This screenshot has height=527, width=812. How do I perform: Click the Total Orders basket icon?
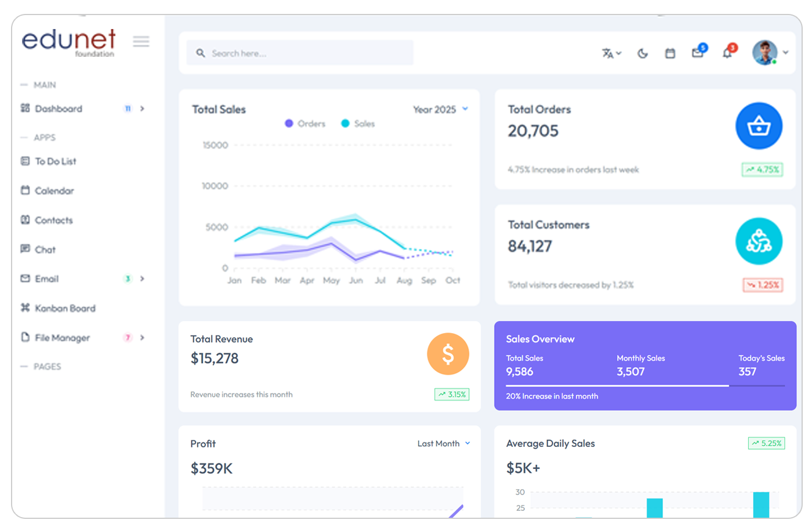click(x=759, y=126)
